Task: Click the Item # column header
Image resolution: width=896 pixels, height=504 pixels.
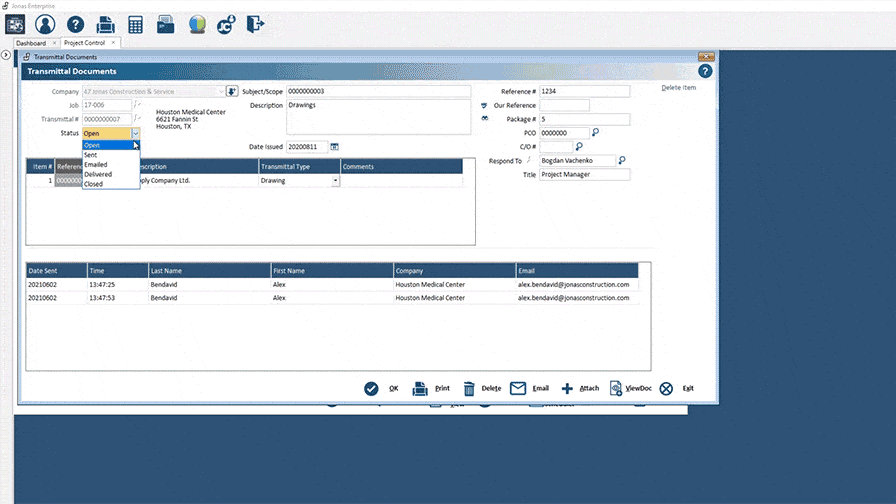Action: [x=41, y=166]
